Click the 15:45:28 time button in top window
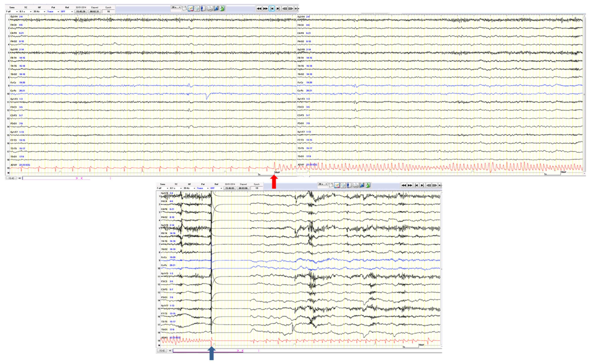 pos(81,11)
